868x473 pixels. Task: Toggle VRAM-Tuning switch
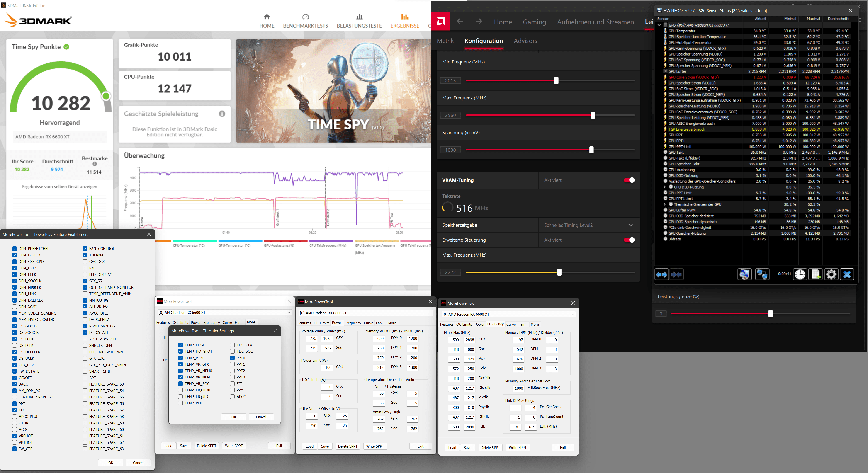pyautogui.click(x=629, y=180)
